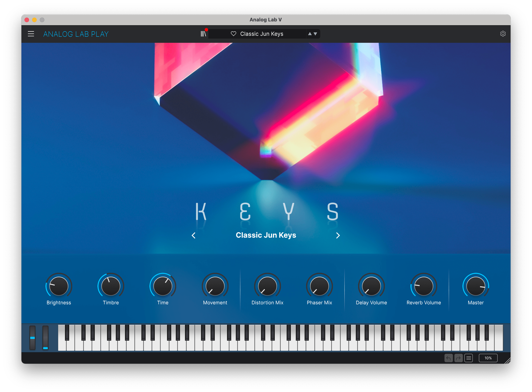The image size is (532, 392).
Task: Click the Movement label
Action: click(x=215, y=303)
